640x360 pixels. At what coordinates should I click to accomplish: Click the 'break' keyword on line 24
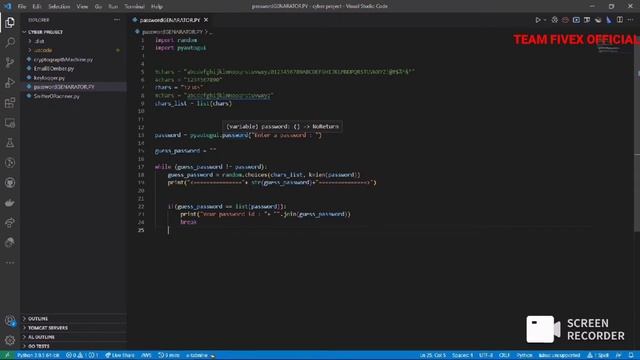tap(188, 222)
